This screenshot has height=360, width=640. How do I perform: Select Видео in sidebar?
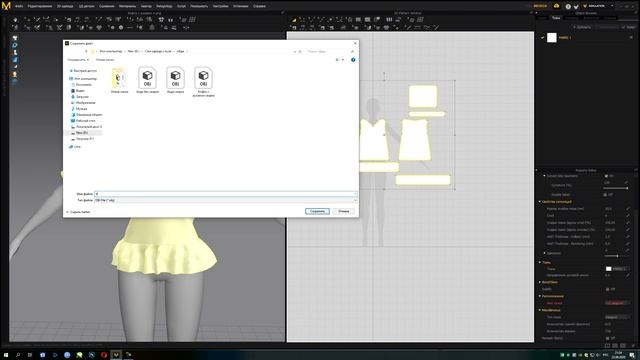[x=80, y=91]
